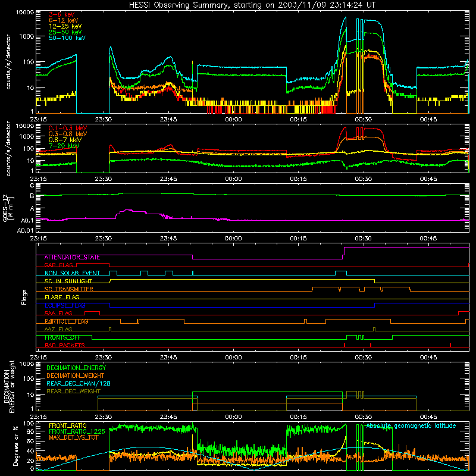Viewport: 476px width, 476px height.
Task: Click the SC_IN_SUNLIGHT flag label
Action: point(68,281)
